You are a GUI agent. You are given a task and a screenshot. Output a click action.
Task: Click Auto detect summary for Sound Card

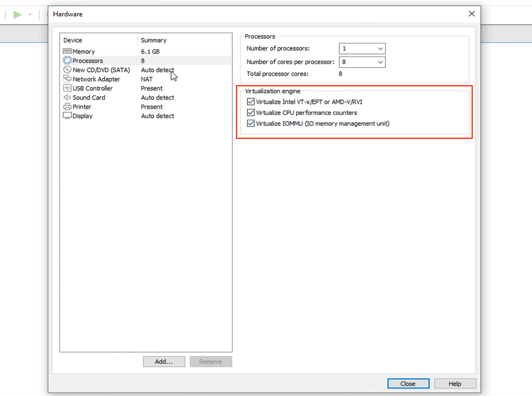[x=157, y=97]
